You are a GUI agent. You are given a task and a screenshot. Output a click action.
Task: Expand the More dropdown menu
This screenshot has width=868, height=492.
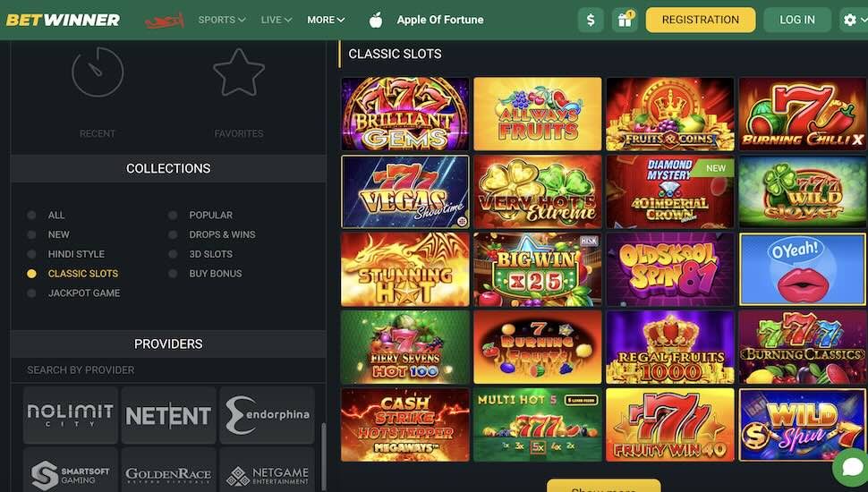click(326, 20)
